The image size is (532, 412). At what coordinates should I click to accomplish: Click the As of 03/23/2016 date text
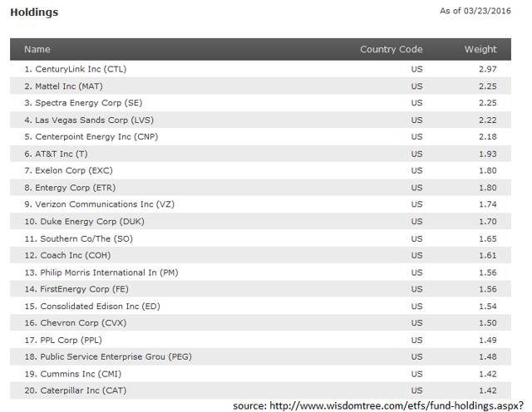(x=475, y=11)
